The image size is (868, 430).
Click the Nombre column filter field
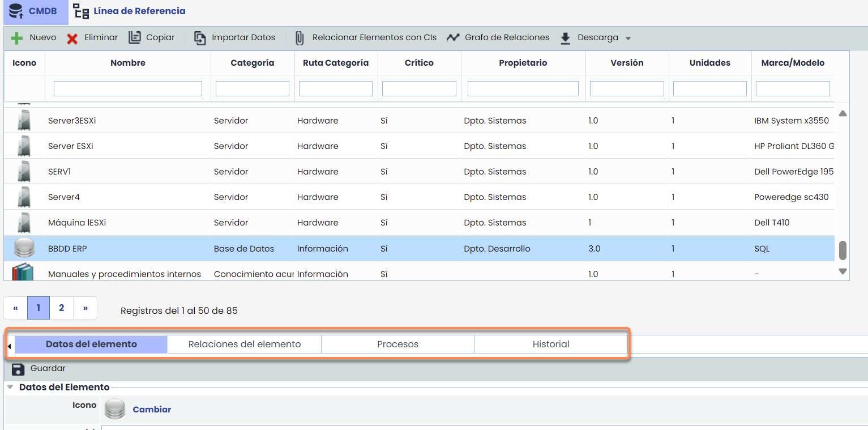point(127,88)
